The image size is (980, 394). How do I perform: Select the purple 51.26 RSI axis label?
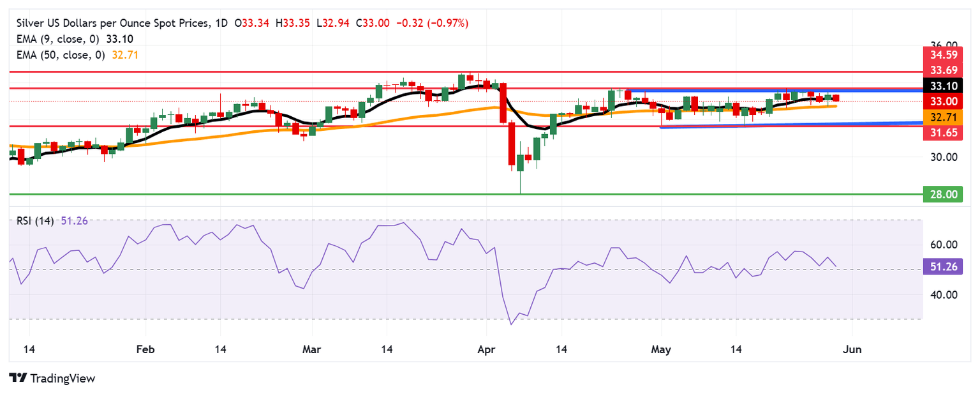tap(943, 269)
